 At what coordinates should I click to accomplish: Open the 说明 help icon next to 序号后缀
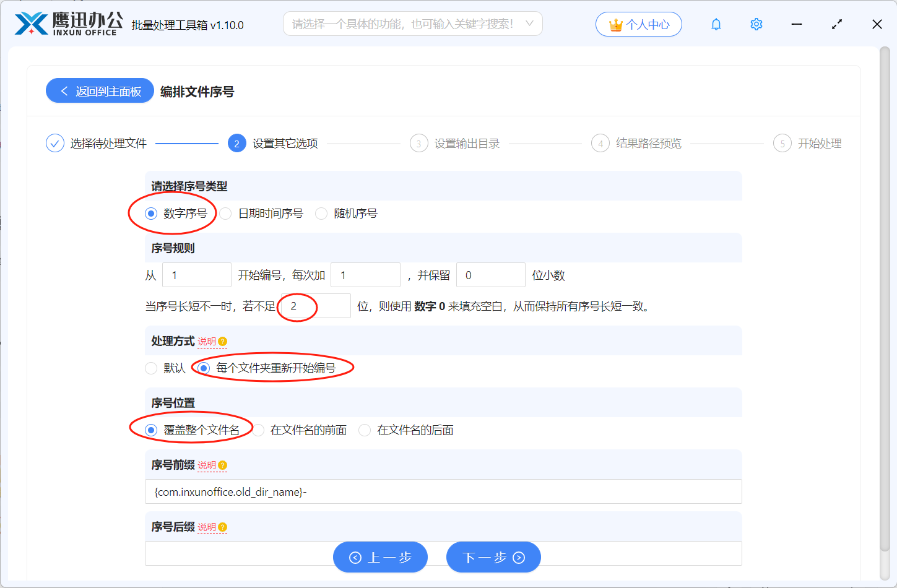click(x=223, y=527)
